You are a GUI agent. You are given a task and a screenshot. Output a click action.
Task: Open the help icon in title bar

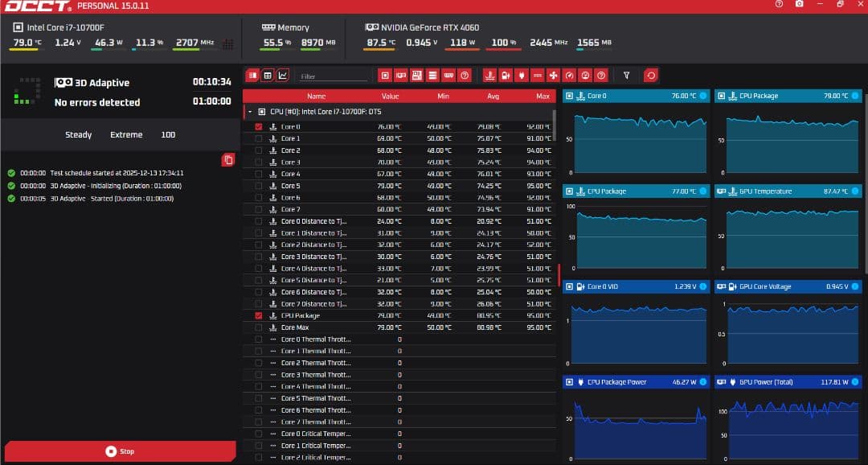click(778, 5)
